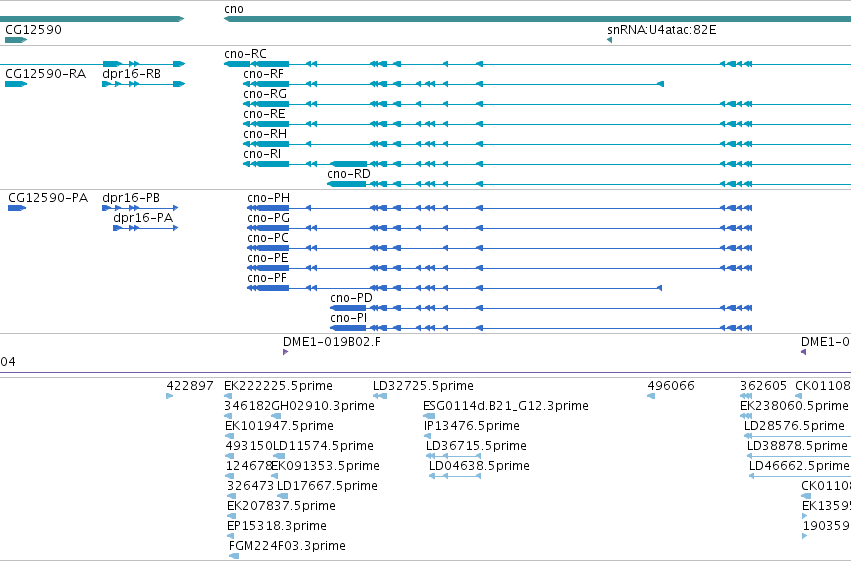Open the cno-RC transcript

(x=537, y=64)
